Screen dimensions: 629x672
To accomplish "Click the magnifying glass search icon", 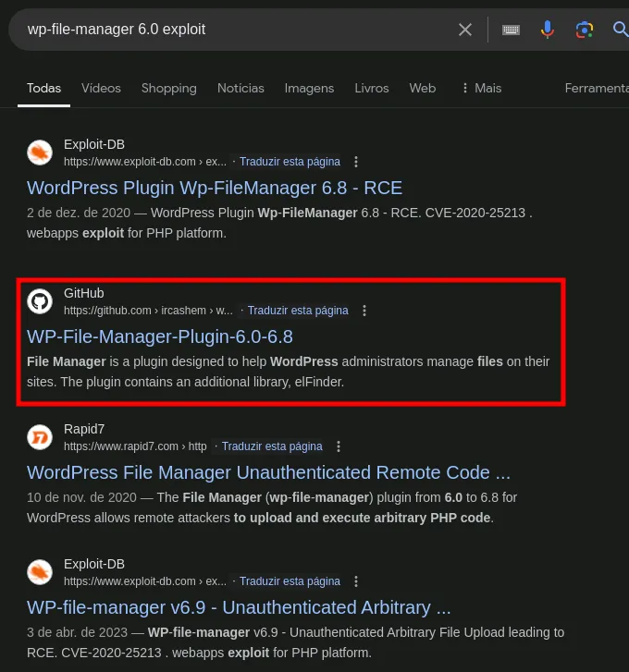I will pos(620,30).
